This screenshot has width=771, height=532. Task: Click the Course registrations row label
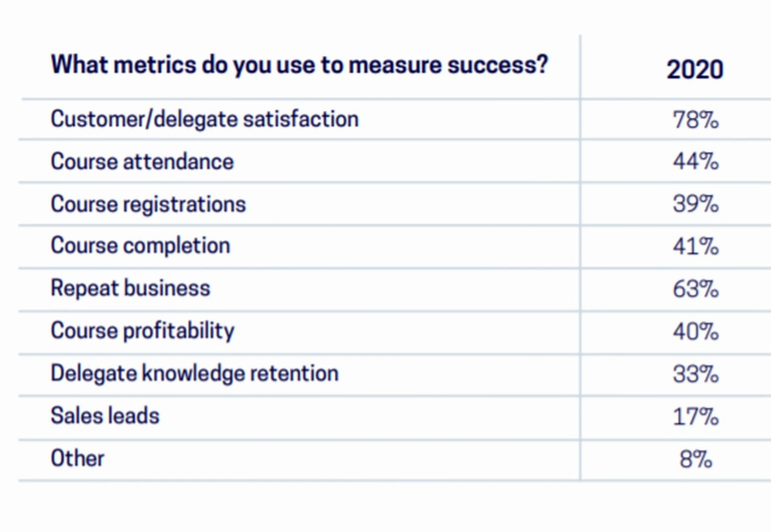148,204
